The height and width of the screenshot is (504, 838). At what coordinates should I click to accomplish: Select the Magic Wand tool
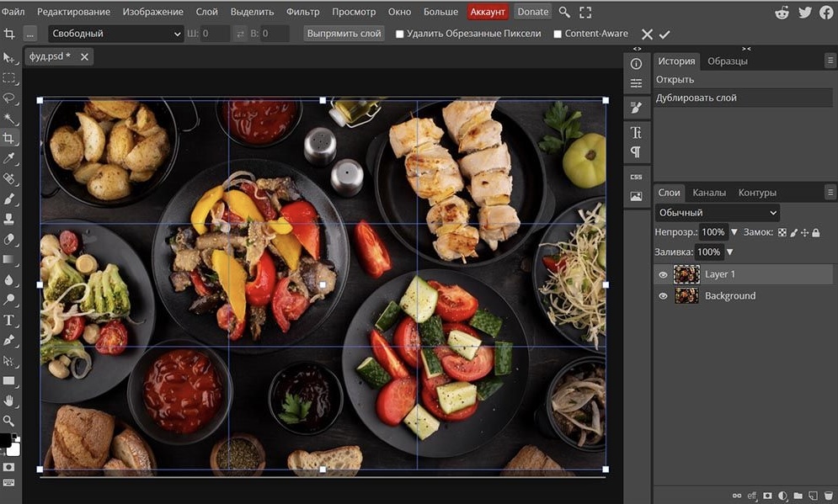9,118
